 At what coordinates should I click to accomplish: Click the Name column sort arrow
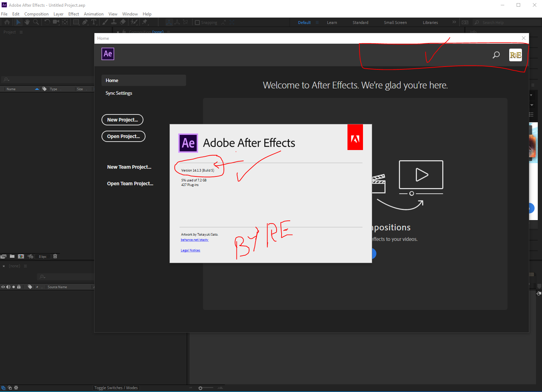coord(37,89)
